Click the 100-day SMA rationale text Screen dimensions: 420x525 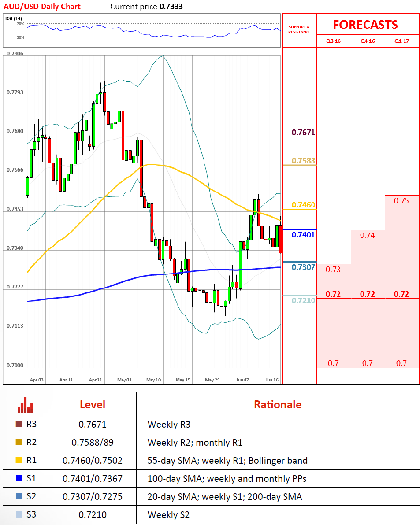(227, 479)
